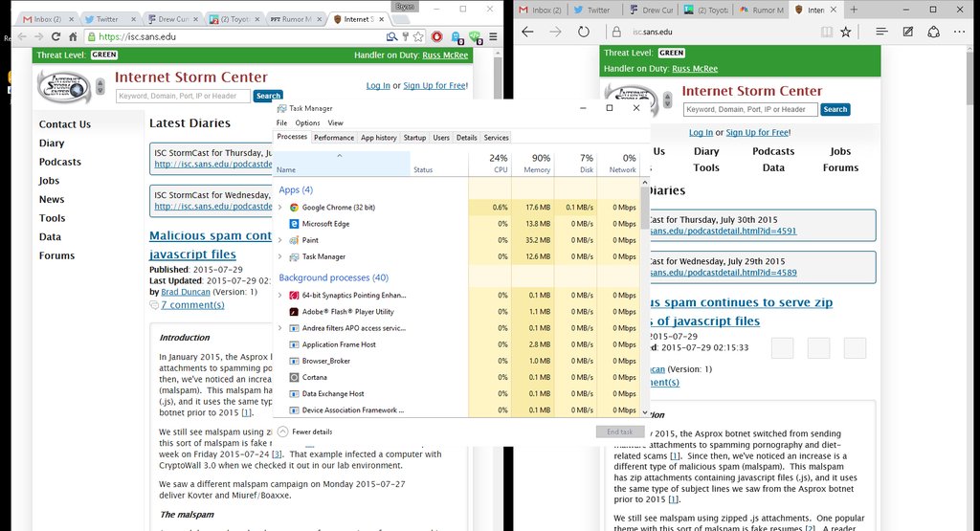
Task: Open the blue ghost Chrome extension icon
Action: click(x=457, y=37)
